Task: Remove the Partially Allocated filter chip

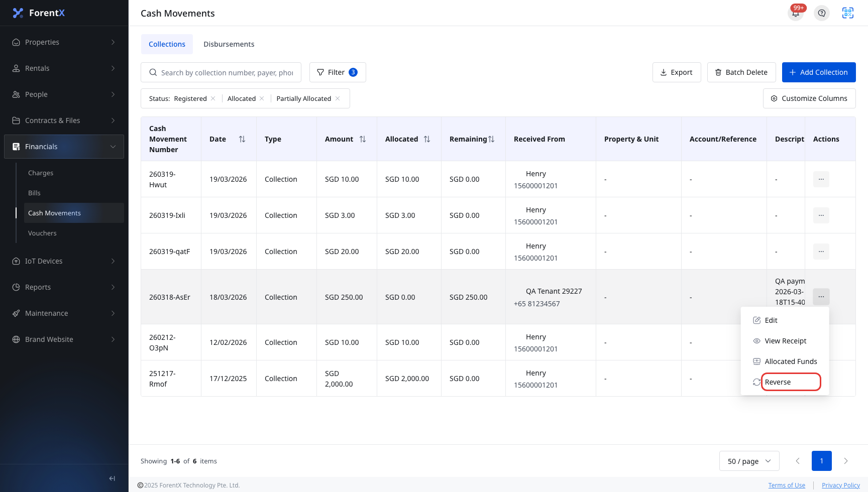Action: point(338,98)
